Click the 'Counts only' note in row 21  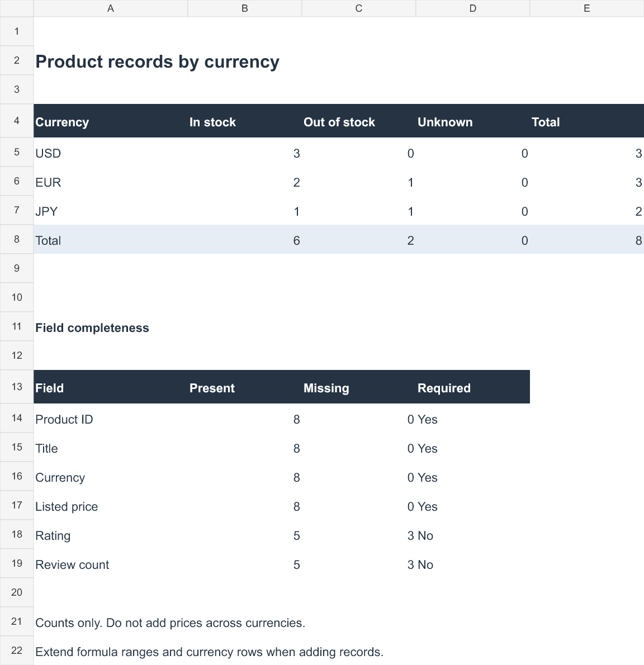[170, 623]
